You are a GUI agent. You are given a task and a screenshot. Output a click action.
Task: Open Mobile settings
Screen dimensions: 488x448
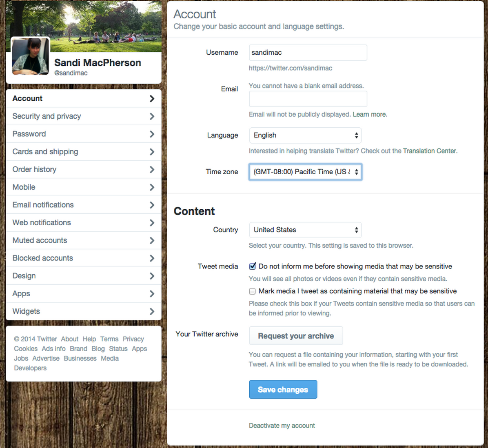[x=83, y=187]
